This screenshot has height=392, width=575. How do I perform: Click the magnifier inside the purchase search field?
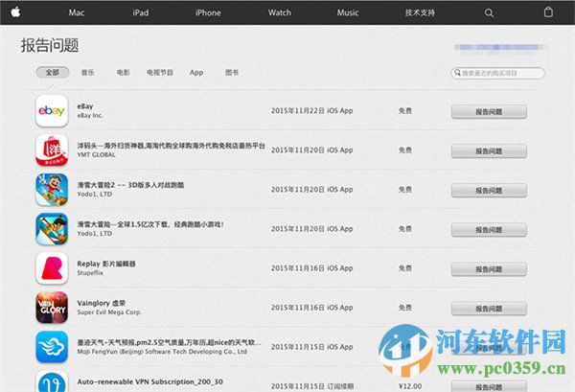(457, 73)
